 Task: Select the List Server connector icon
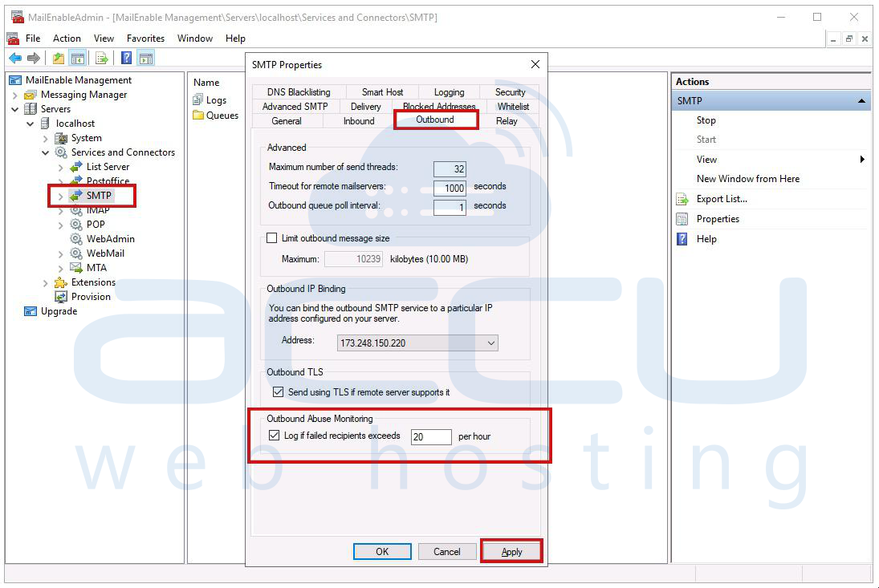tap(76, 167)
